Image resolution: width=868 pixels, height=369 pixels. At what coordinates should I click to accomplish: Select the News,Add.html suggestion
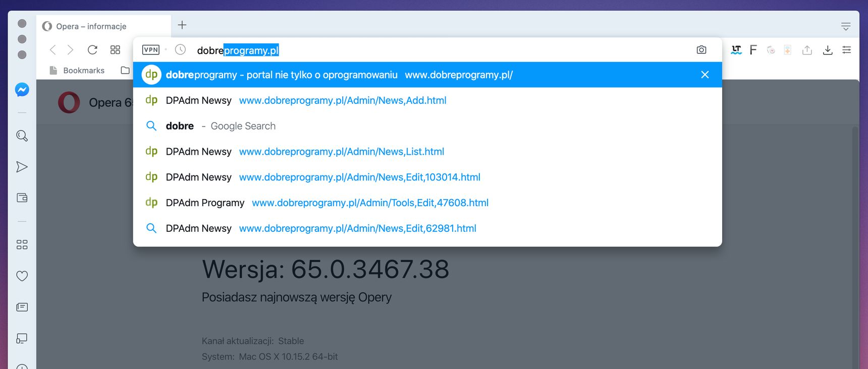click(x=427, y=100)
